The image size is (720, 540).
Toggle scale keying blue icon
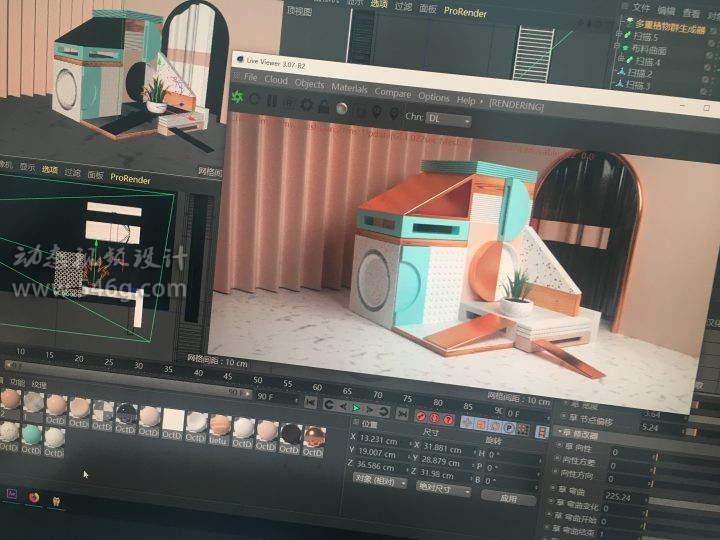tap(481, 424)
